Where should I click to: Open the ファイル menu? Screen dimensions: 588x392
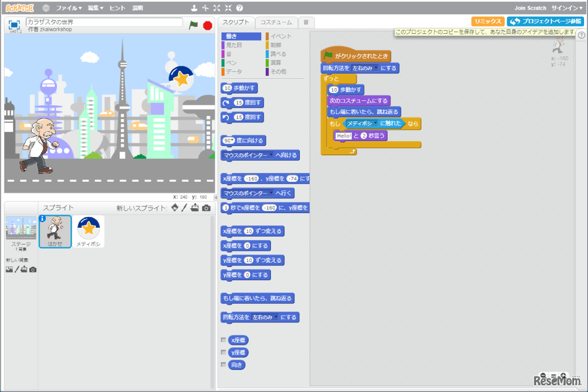pyautogui.click(x=69, y=7)
